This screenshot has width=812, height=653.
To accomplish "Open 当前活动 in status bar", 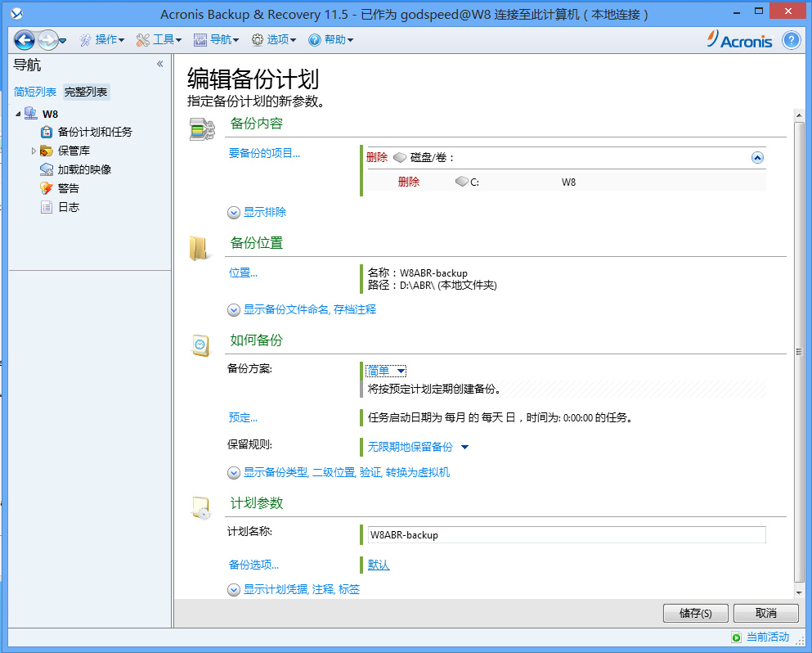I will point(768,637).
